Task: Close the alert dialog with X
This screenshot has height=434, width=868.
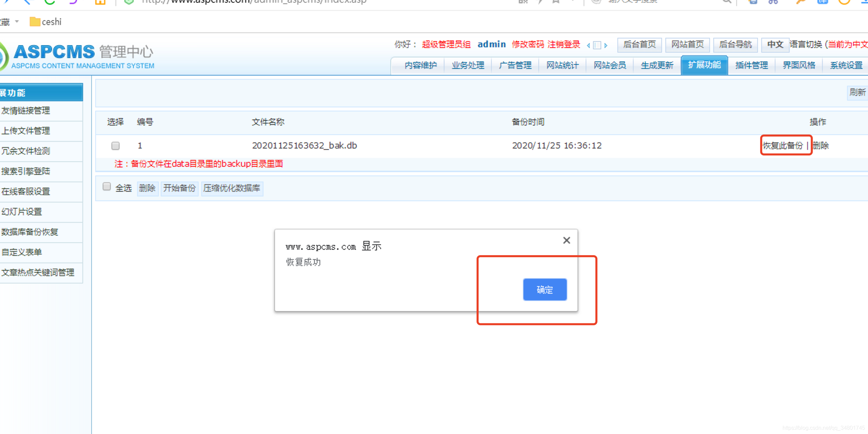Action: (x=566, y=240)
